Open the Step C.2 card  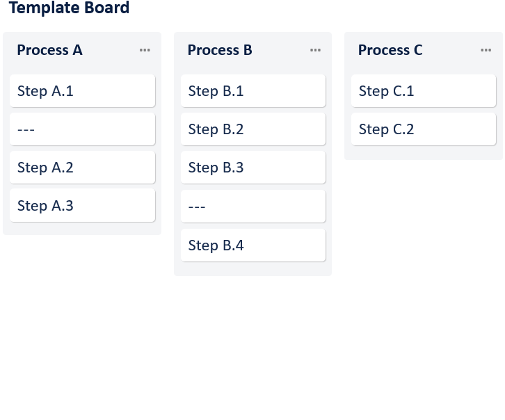tap(423, 129)
